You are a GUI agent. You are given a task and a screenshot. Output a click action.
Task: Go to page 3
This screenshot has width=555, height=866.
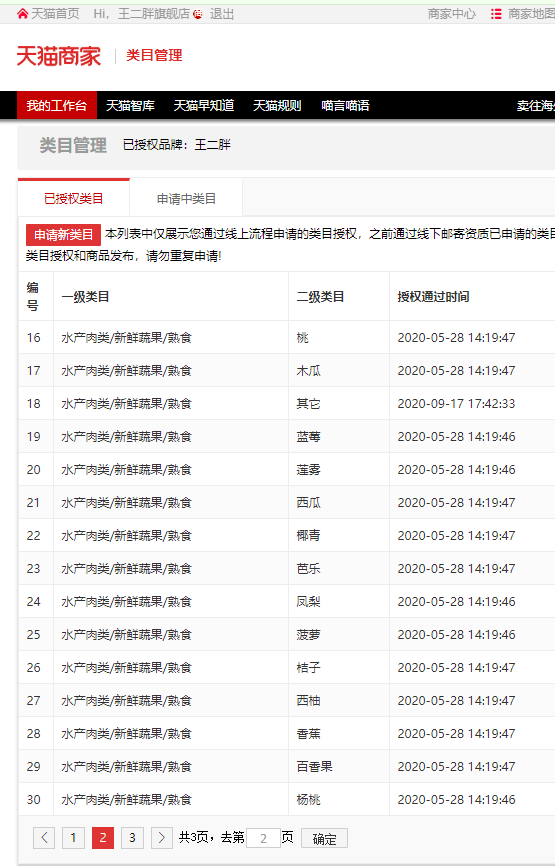click(132, 838)
